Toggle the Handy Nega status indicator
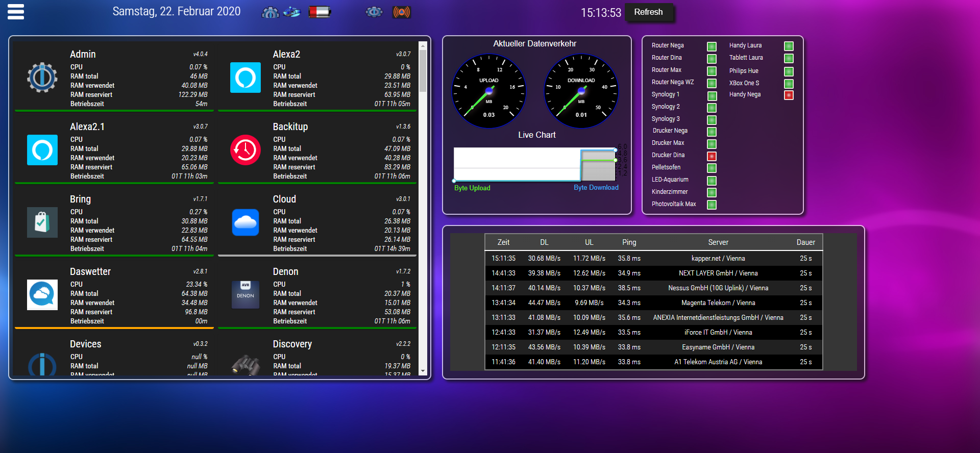 tap(789, 95)
